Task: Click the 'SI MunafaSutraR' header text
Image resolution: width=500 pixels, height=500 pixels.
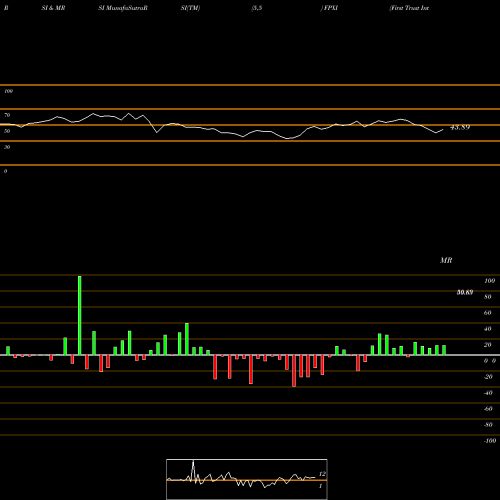Action: pos(123,8)
